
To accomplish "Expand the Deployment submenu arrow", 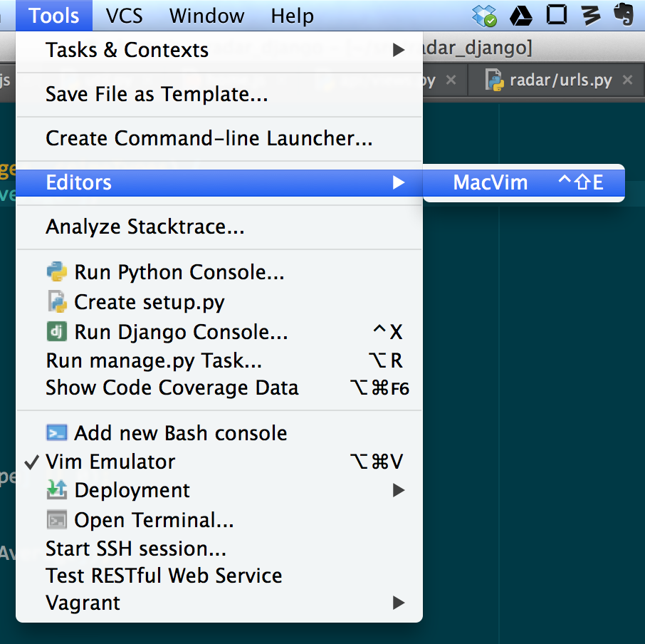I will [398, 490].
